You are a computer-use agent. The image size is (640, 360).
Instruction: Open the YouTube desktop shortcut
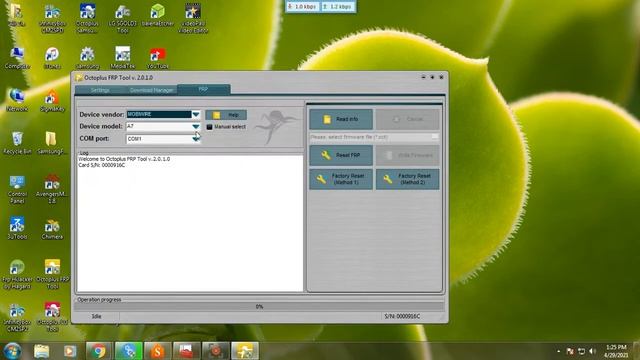tap(158, 58)
